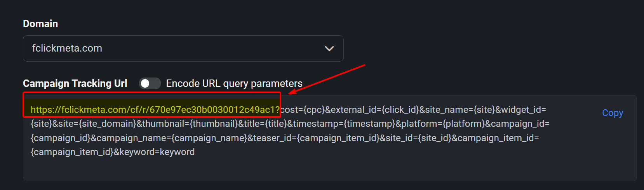
Task: Click the Encode URL query parameters label
Action: 234,83
